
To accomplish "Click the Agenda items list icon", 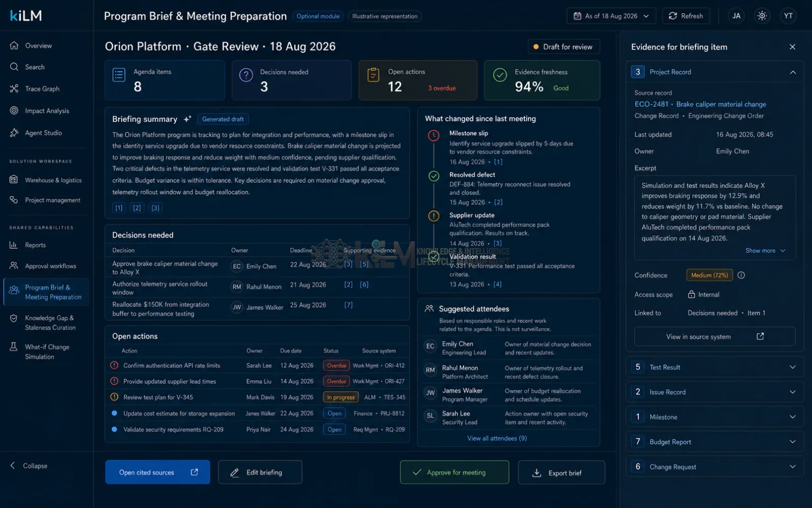I will click(x=119, y=75).
